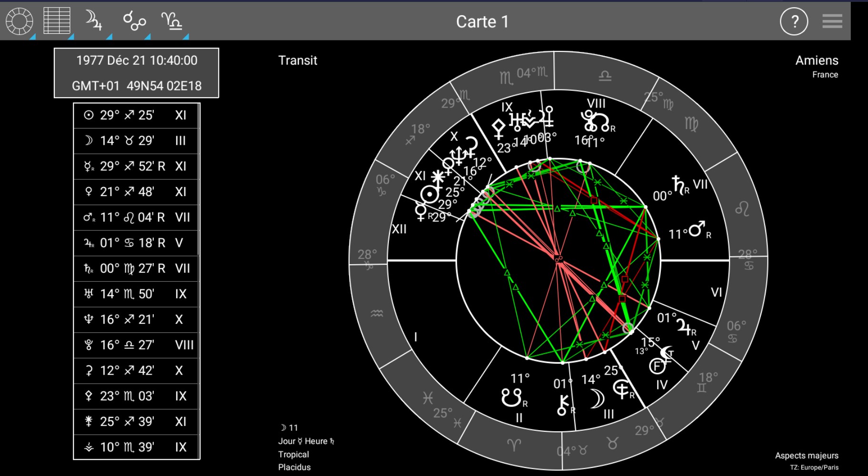Open the help question mark button

(x=794, y=21)
